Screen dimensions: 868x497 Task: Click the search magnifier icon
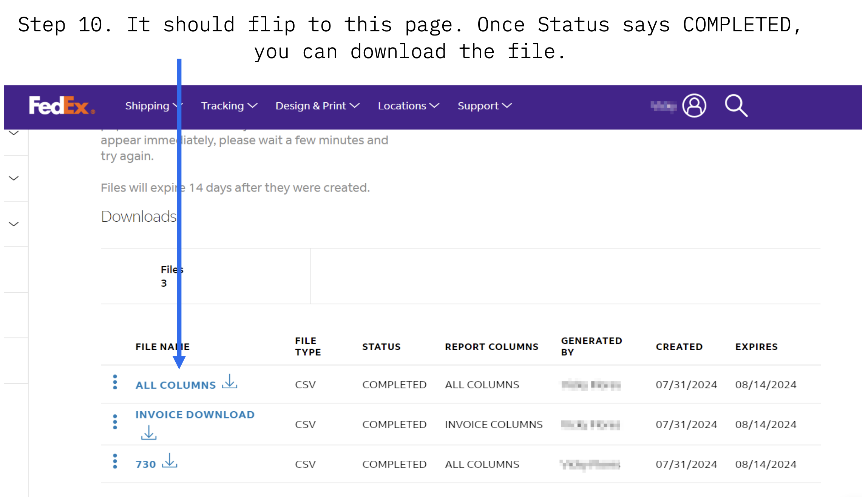coord(736,106)
